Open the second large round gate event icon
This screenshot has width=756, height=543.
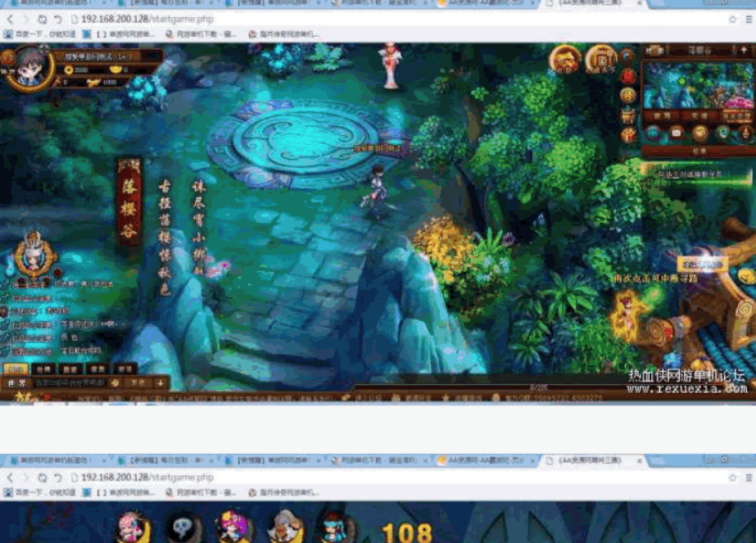click(600, 60)
